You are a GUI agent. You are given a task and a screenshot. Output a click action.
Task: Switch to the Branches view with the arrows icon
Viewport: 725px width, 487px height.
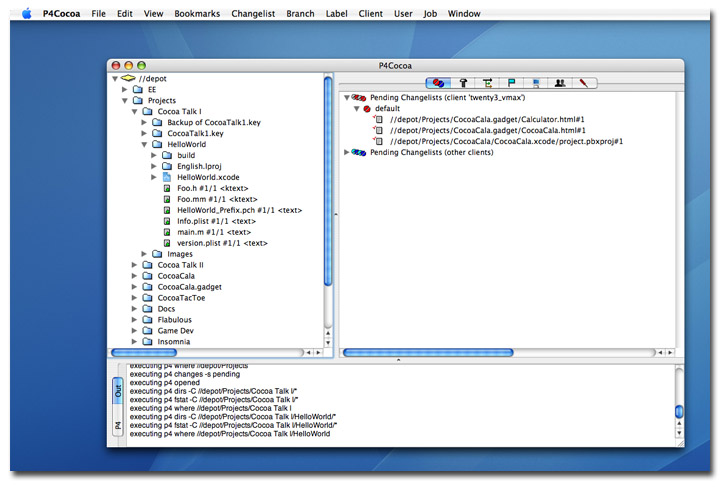(487, 83)
